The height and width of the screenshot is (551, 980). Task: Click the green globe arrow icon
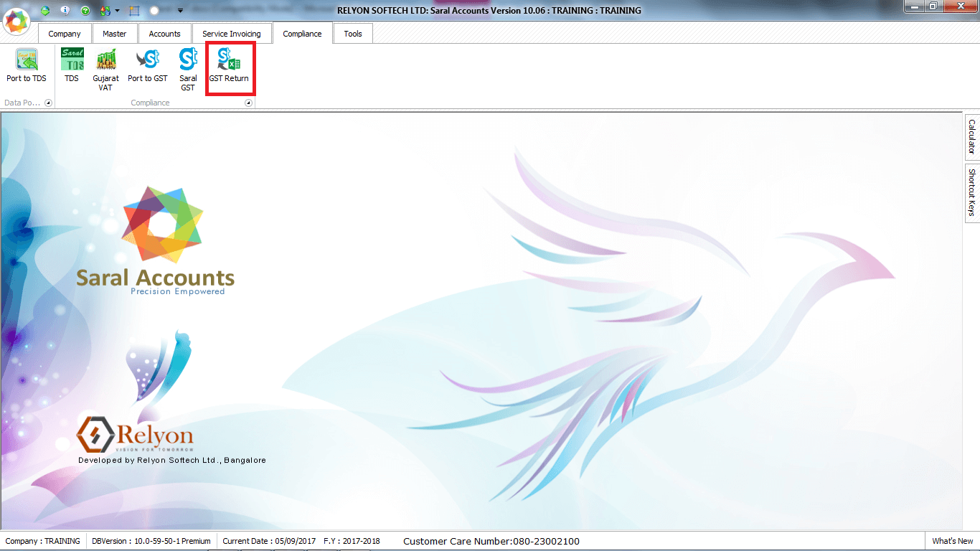click(46, 11)
